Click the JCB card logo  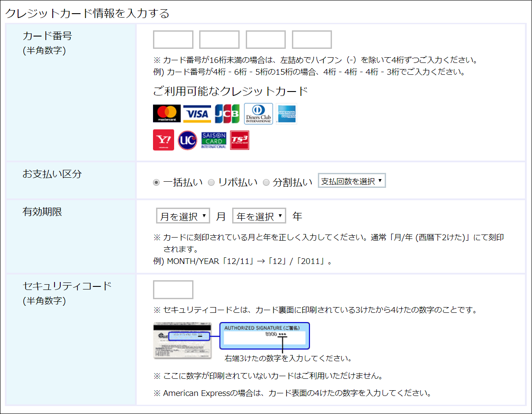(x=227, y=114)
